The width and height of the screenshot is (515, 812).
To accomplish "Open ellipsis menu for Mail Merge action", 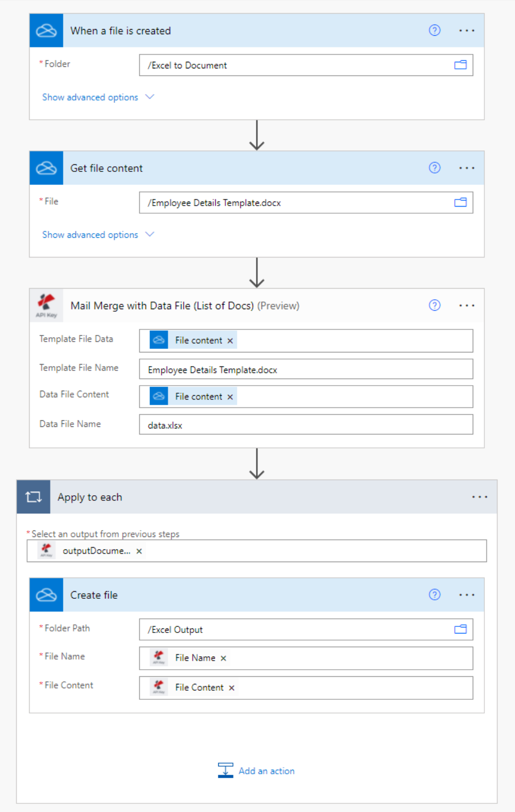I will point(466,306).
